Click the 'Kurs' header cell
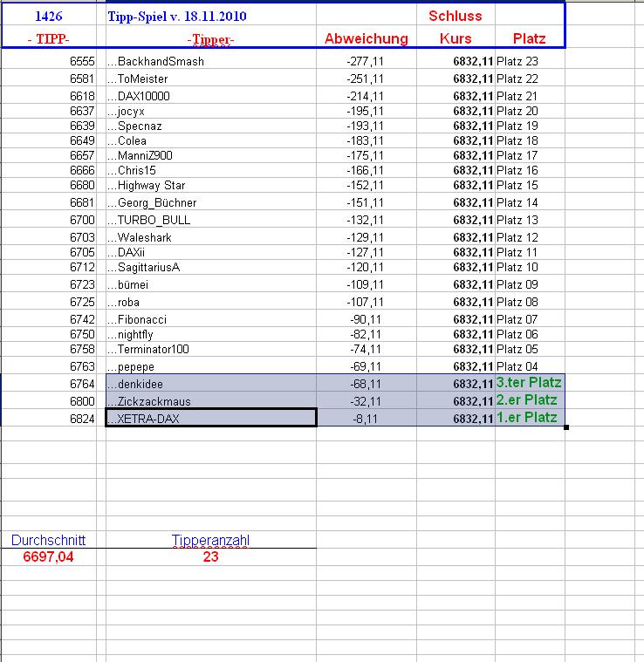644x662 pixels. point(456,38)
